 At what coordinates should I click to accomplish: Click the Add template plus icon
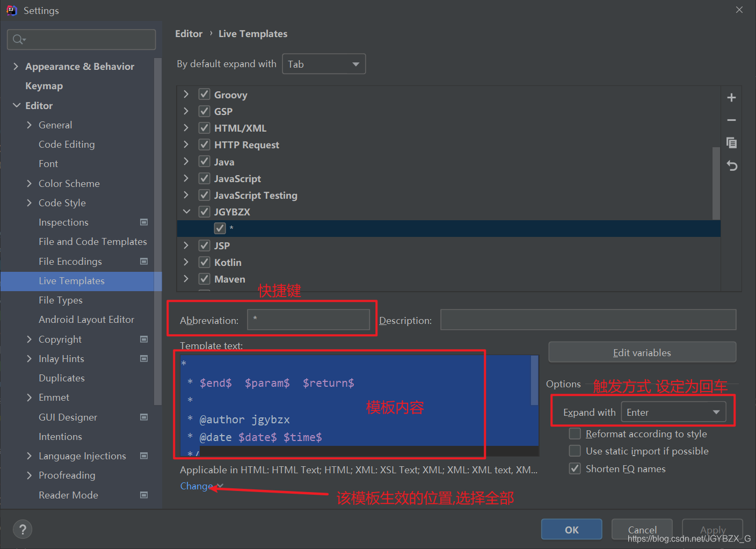point(731,98)
